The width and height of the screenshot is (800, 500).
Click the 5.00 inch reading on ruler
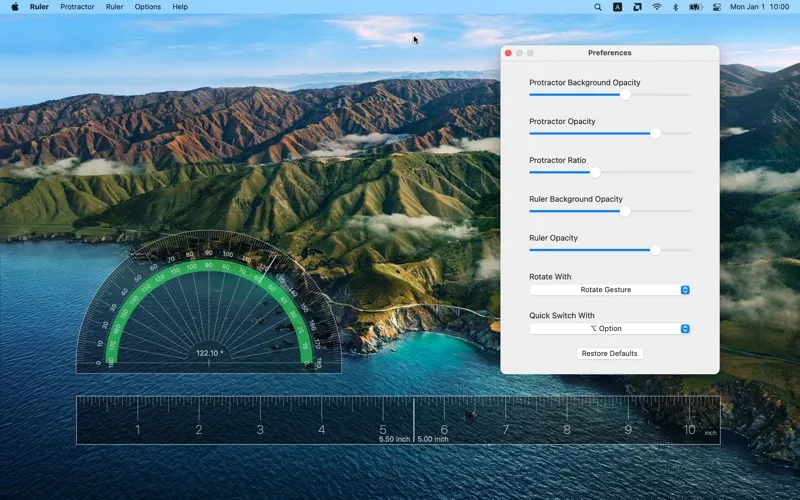433,439
